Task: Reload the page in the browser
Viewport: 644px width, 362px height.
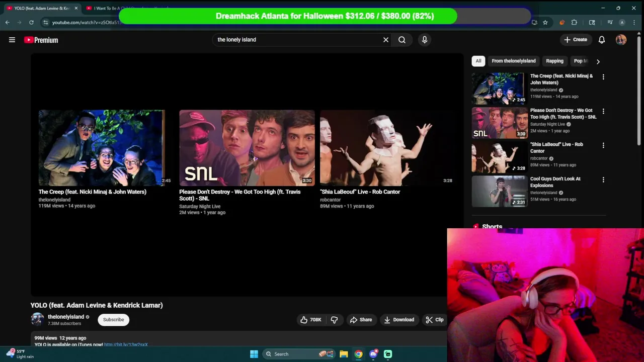Action: (x=31, y=22)
